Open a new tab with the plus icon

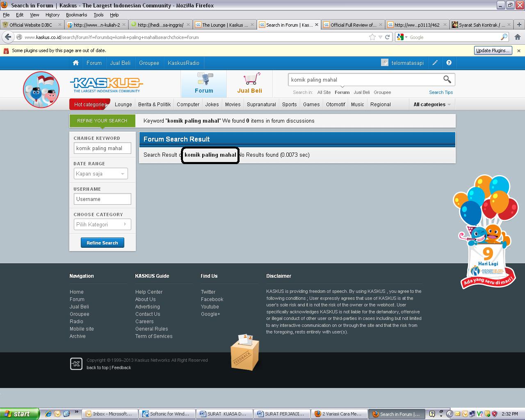coord(519,25)
